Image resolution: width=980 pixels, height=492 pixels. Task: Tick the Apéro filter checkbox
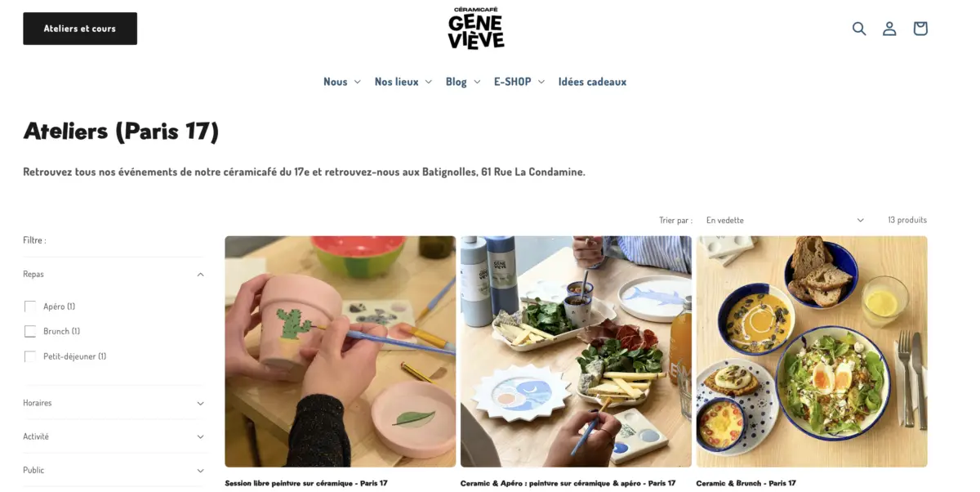30,306
